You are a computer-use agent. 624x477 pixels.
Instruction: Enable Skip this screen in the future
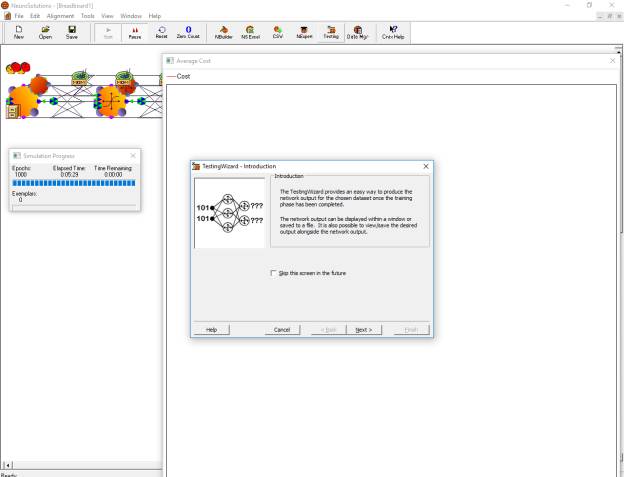273,273
